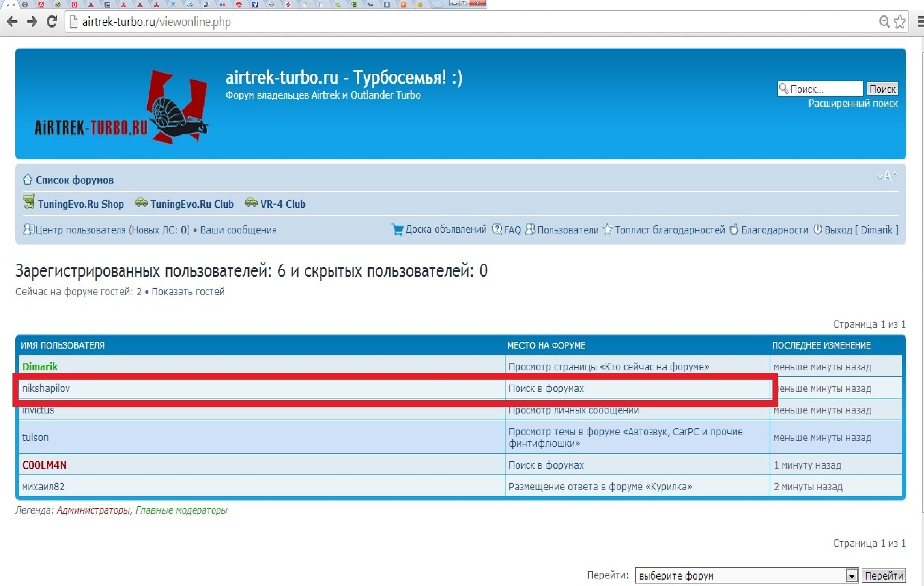Open Расширенный поиск link

(x=853, y=104)
